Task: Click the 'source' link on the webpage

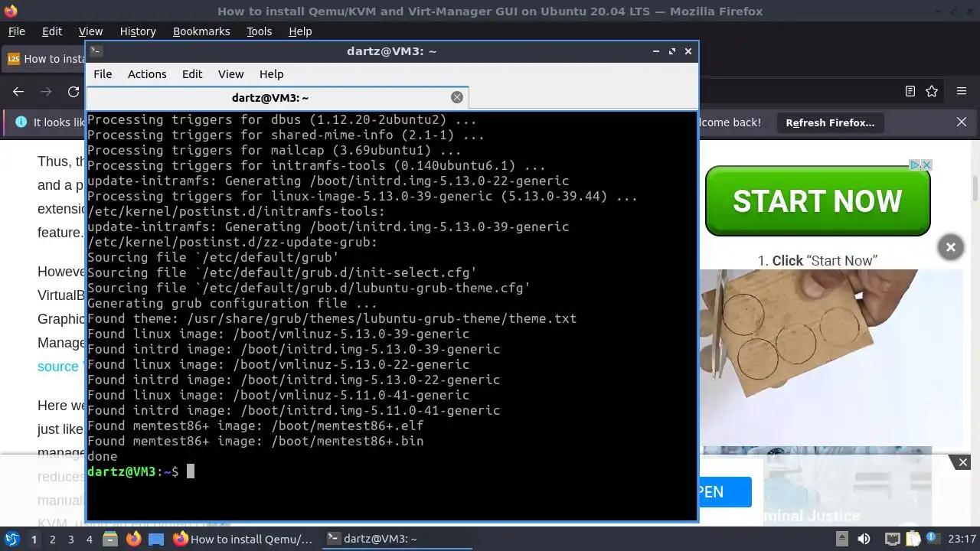Action: point(58,367)
